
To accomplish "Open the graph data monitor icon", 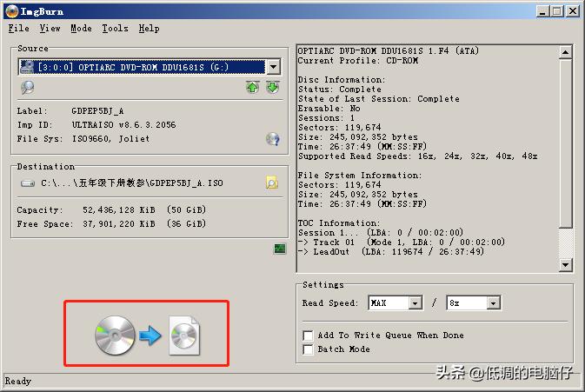I will (280, 249).
